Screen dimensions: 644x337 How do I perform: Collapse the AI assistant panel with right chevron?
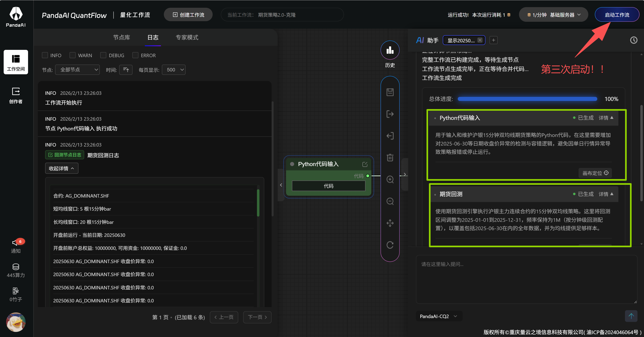405,174
